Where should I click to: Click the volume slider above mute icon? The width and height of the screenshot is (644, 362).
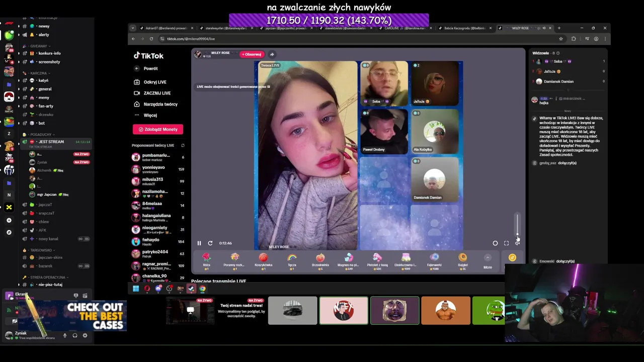pyautogui.click(x=517, y=224)
